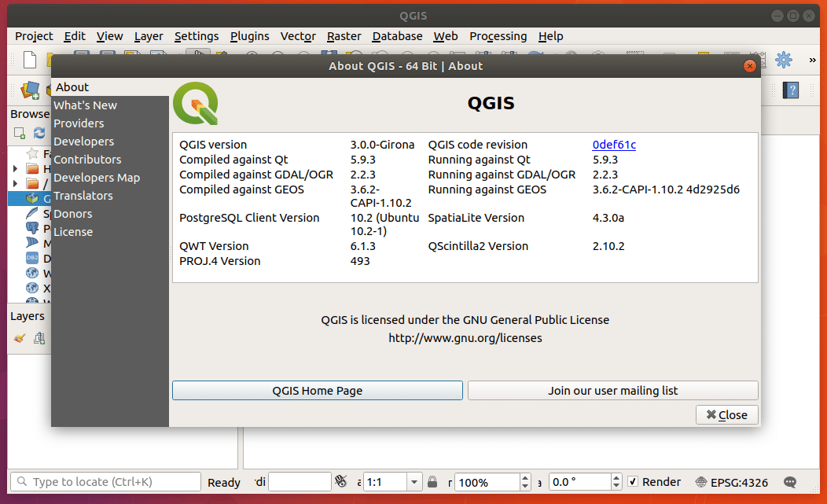Viewport: 827px width, 504px height.
Task: Open the Help Contents book icon
Action: (x=791, y=90)
